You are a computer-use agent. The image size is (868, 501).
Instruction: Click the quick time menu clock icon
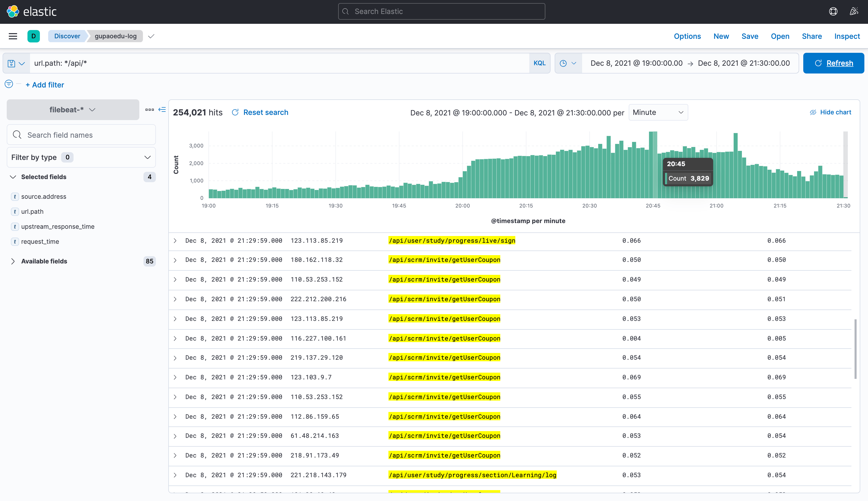point(568,63)
